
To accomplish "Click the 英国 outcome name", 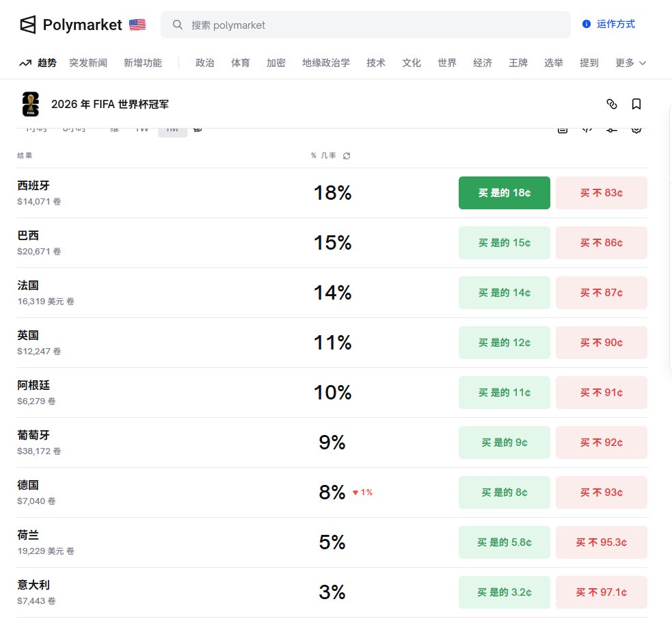I will pos(28,335).
